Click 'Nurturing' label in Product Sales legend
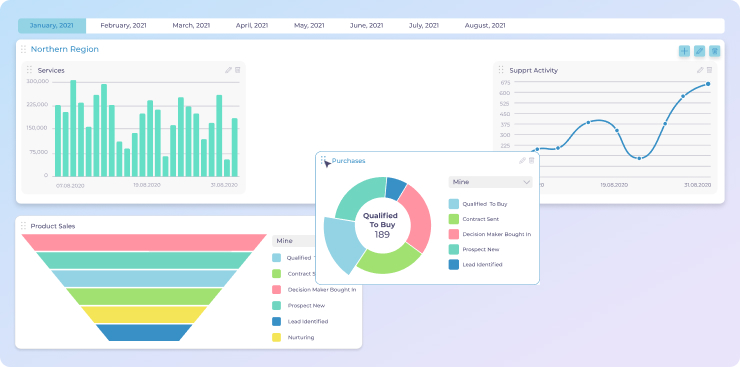The image size is (740, 367). tap(301, 337)
